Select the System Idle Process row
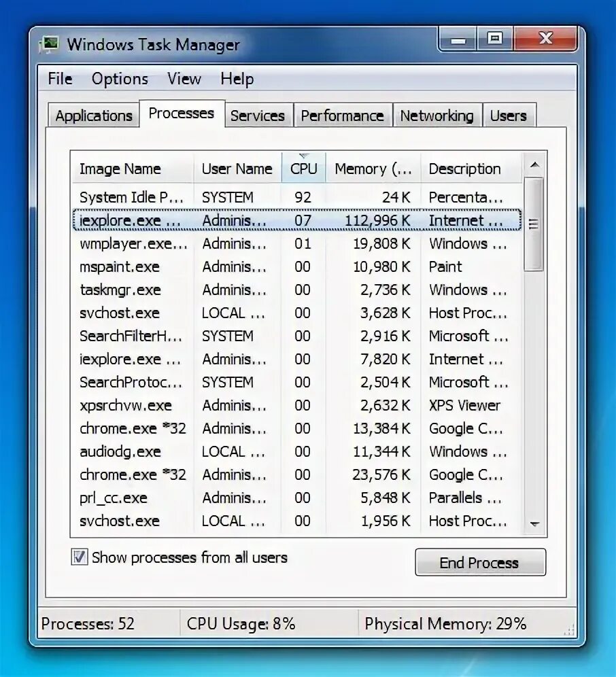 click(296, 197)
